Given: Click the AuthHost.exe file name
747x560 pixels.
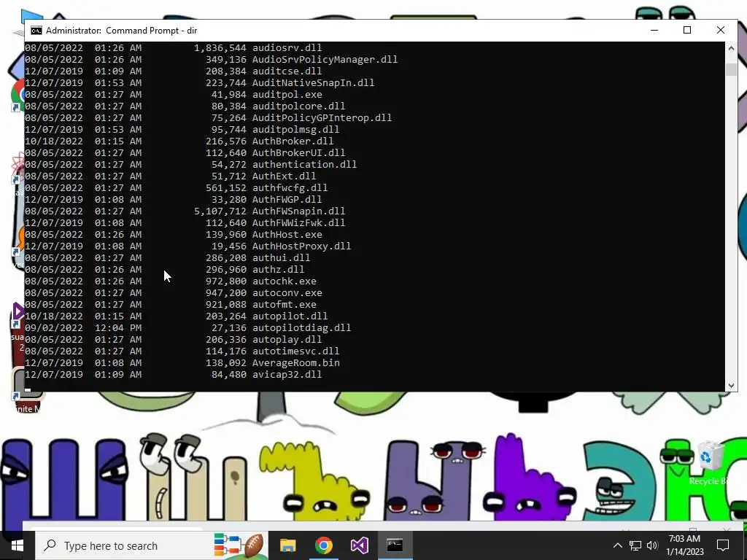Looking at the screenshot, I should 287,234.
